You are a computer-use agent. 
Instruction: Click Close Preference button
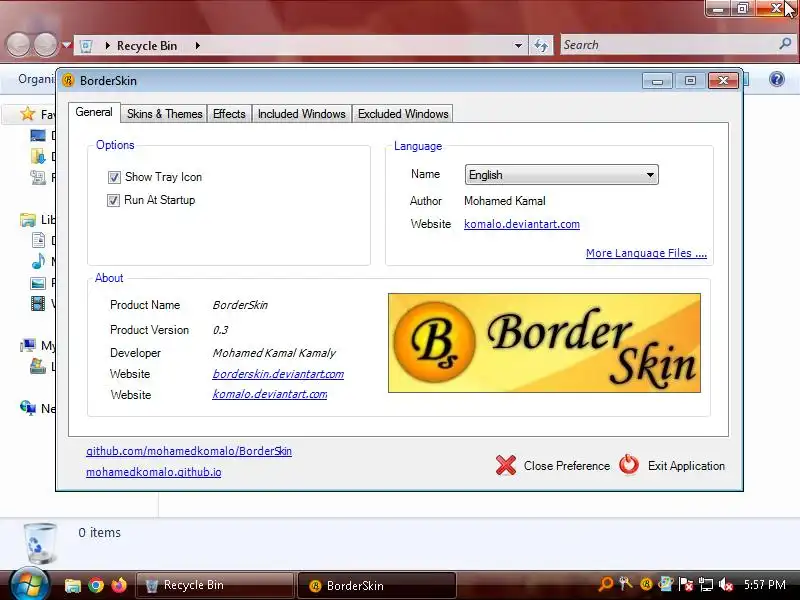pos(553,465)
